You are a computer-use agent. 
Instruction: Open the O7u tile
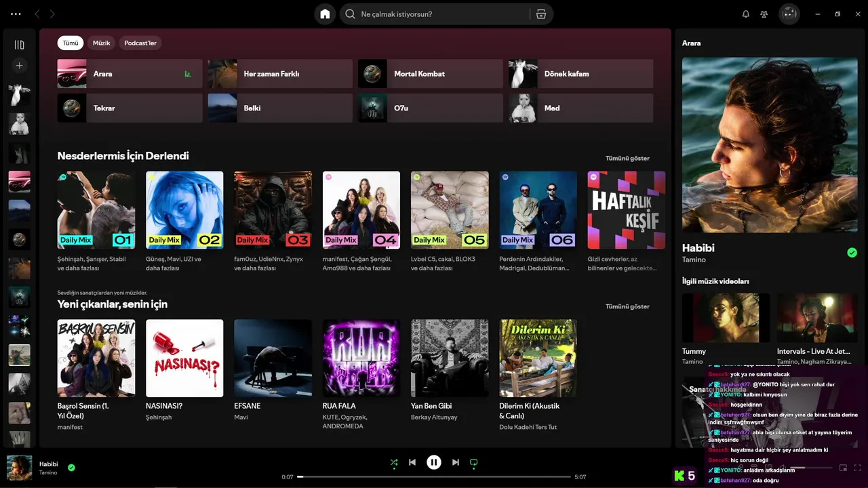coord(431,108)
